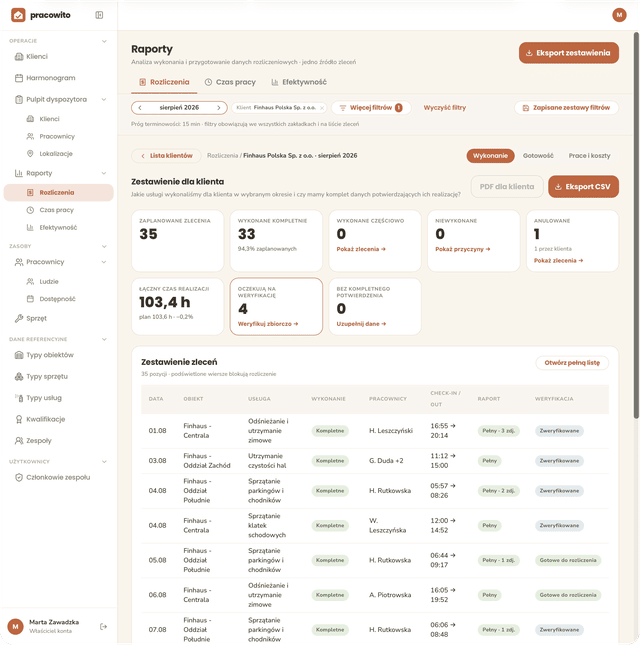
Task: Collapse Użytkownicy sidebar group
Action: coord(104,462)
